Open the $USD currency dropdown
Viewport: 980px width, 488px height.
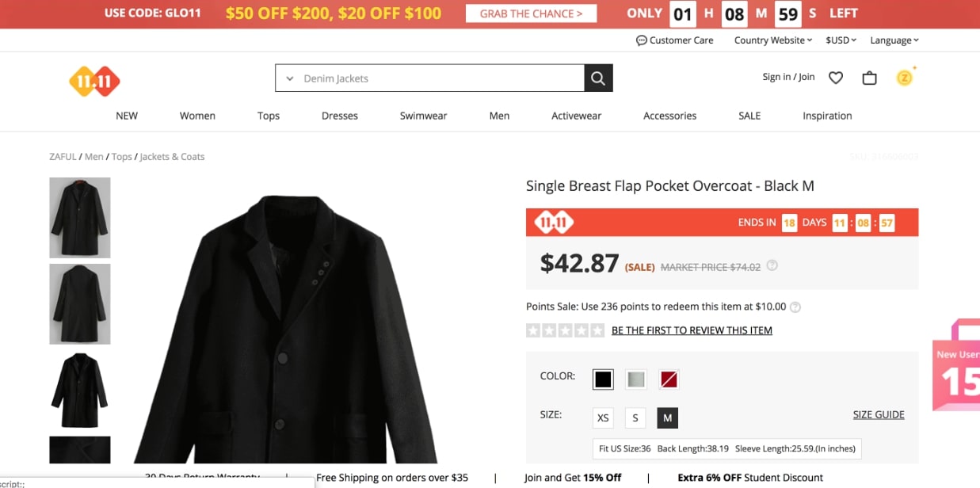(841, 40)
